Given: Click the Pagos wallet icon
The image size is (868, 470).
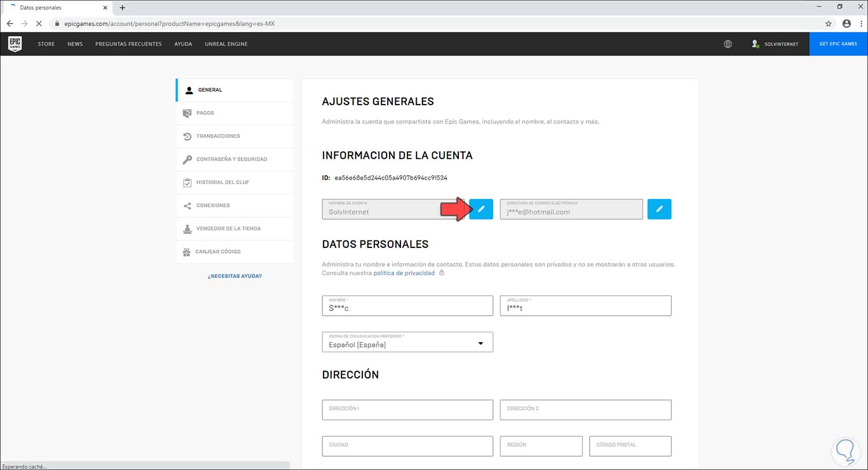Looking at the screenshot, I should (x=187, y=113).
